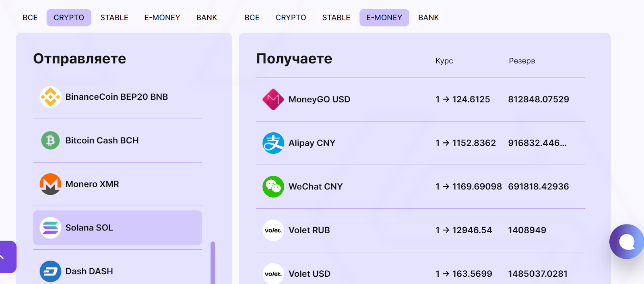This screenshot has height=284, width=644.
Task: Click the Курс column header
Action: click(444, 61)
